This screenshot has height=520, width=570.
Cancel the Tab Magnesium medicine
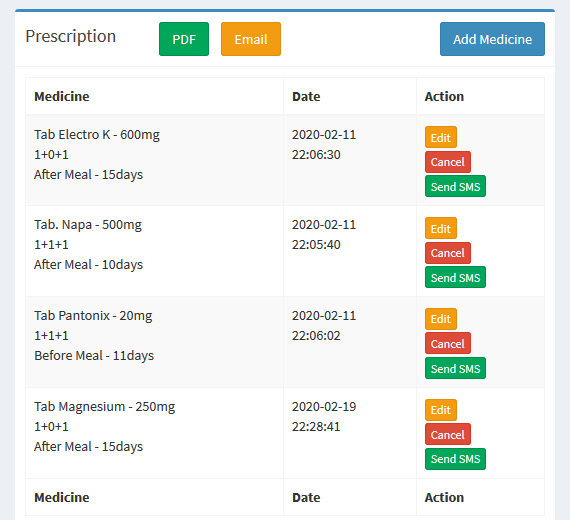(448, 434)
